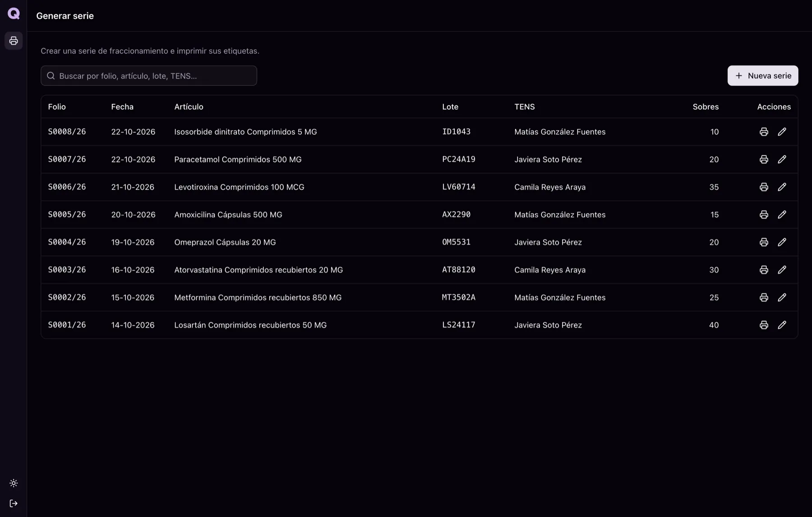Click date 19-10-2026 cell

click(133, 242)
